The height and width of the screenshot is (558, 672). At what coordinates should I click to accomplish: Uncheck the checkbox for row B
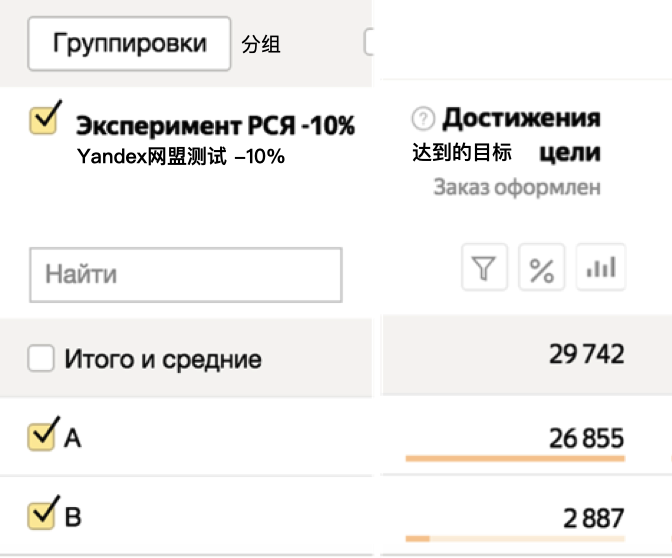click(x=43, y=515)
